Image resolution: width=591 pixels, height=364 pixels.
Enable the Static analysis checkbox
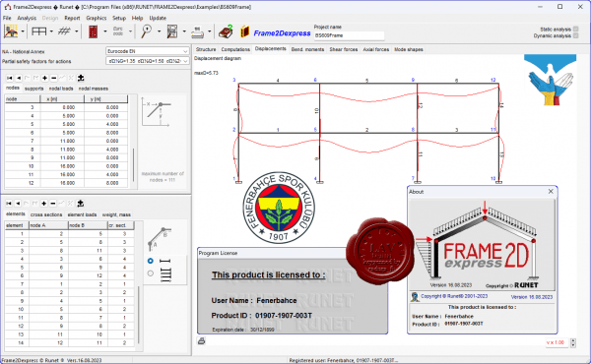pyautogui.click(x=575, y=29)
